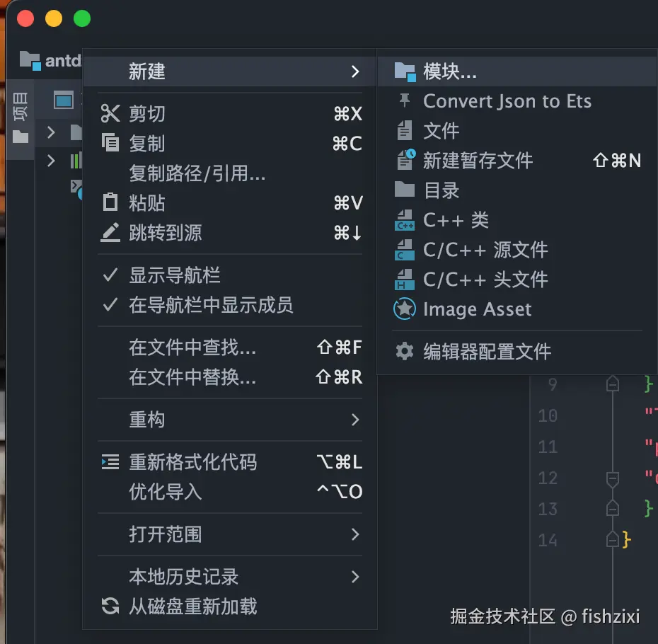Expand the 打开范围 submenu arrow
The width and height of the screenshot is (658, 644).
click(x=355, y=534)
